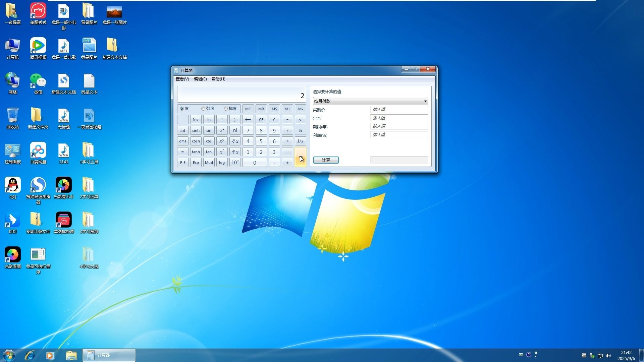This screenshot has height=362, width=644.
Task: Click the EN language bar indicator
Action: click(521, 355)
